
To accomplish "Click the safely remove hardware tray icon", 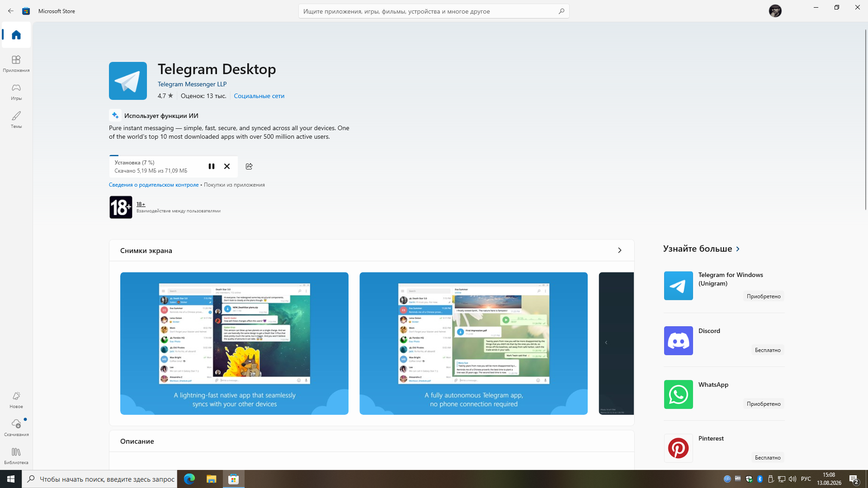I will tap(771, 479).
